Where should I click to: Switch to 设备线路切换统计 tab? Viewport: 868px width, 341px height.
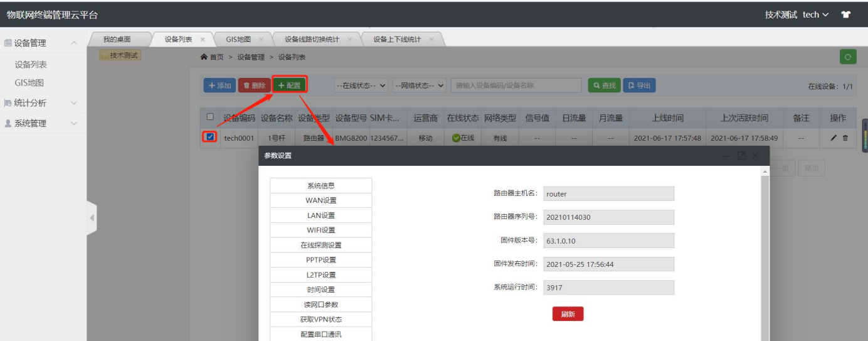[x=312, y=40]
